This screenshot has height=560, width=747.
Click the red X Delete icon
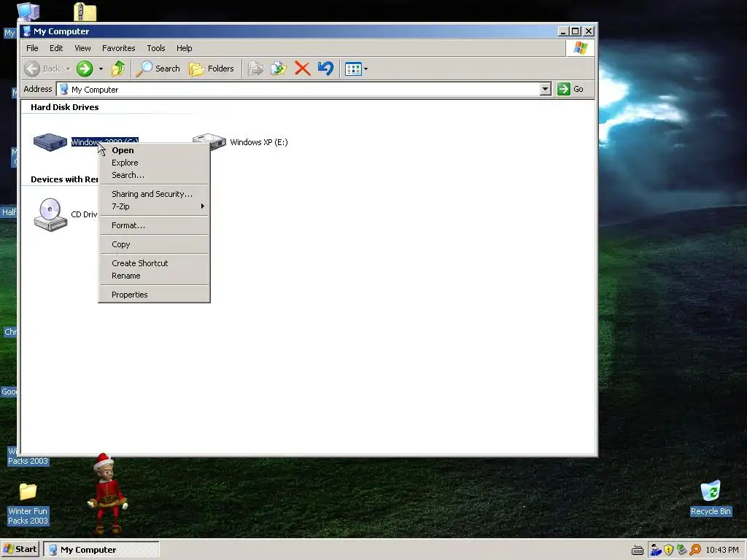point(302,69)
